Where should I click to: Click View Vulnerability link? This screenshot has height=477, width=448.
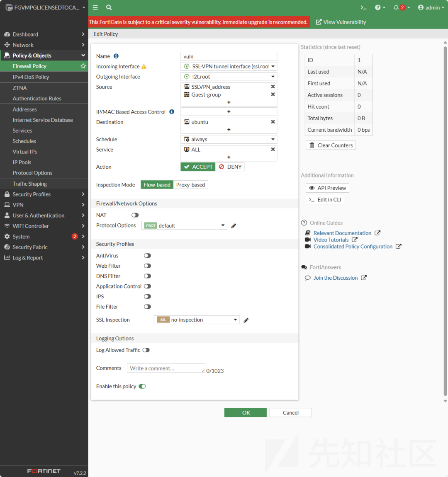tap(341, 22)
